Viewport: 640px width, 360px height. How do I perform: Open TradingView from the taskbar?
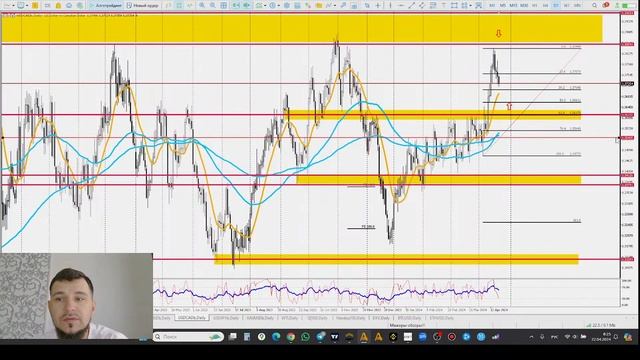(335, 337)
